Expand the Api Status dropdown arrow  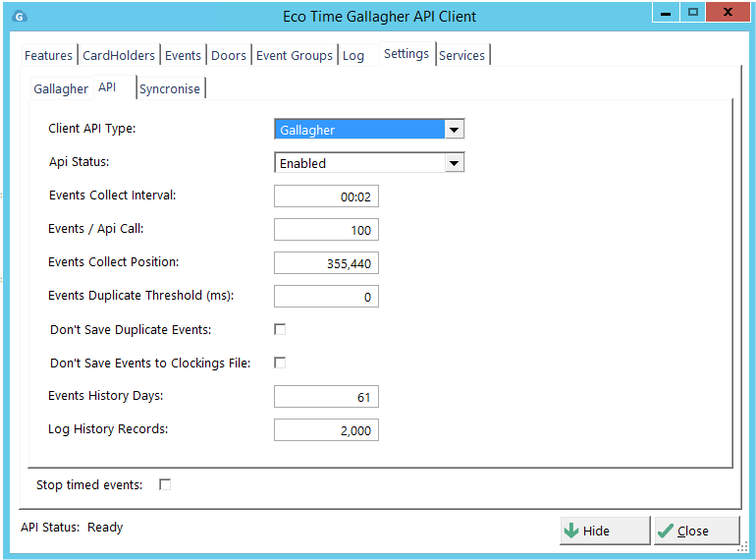(x=454, y=163)
